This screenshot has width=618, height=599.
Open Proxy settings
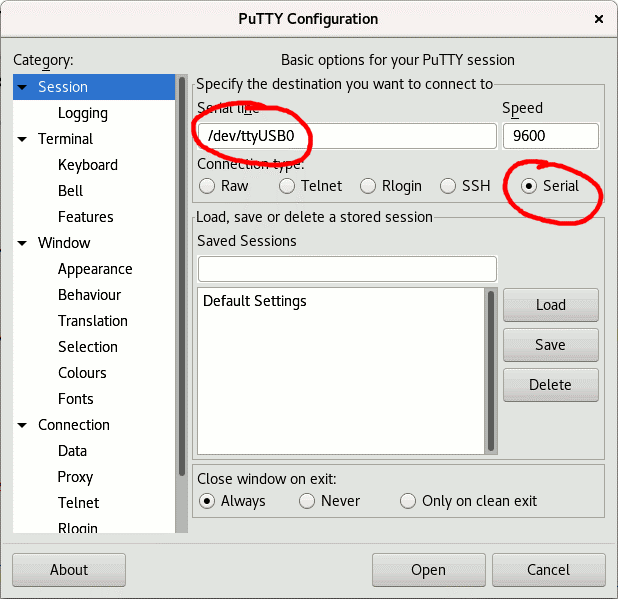click(x=75, y=477)
